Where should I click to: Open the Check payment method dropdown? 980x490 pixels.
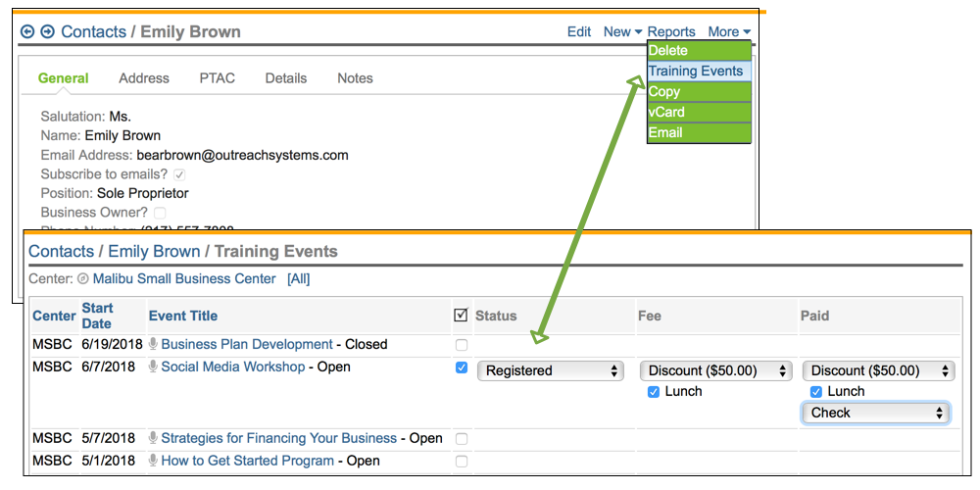point(875,413)
